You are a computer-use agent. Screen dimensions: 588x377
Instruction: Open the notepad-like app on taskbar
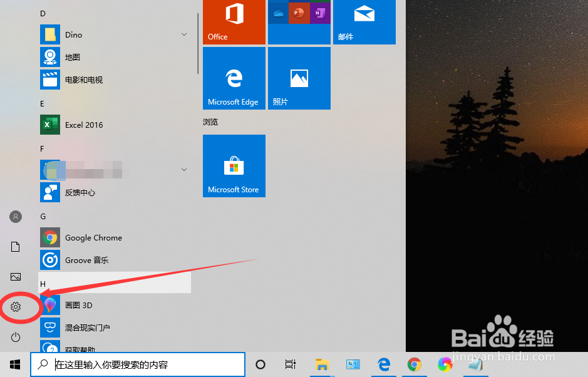point(475,364)
